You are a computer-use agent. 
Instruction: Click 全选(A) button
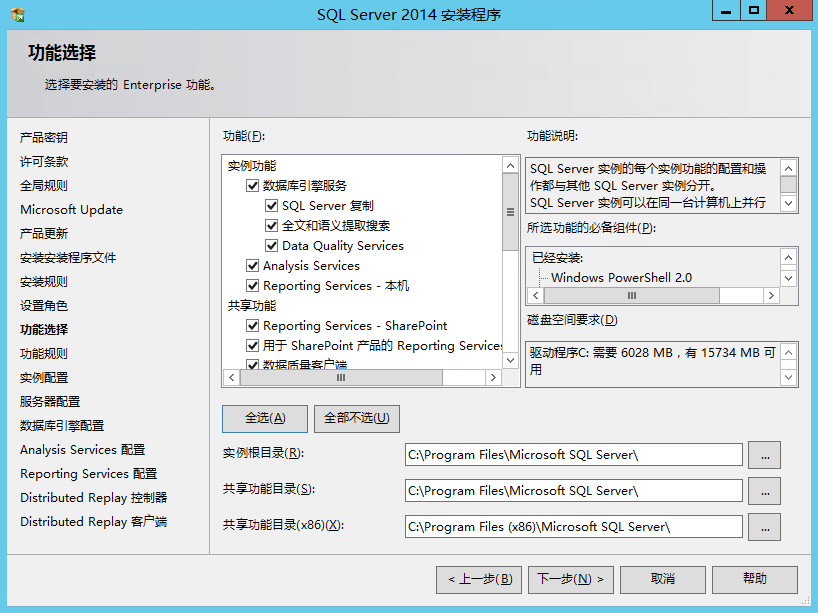click(x=265, y=418)
